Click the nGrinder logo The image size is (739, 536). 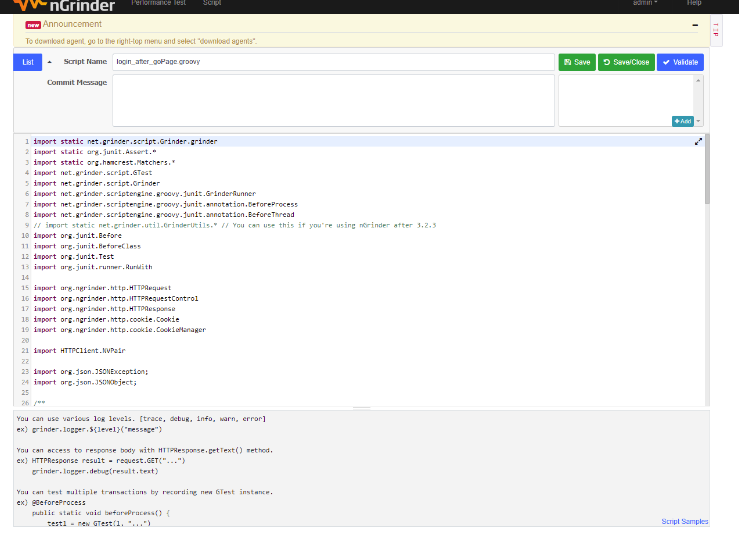[x=65, y=5]
